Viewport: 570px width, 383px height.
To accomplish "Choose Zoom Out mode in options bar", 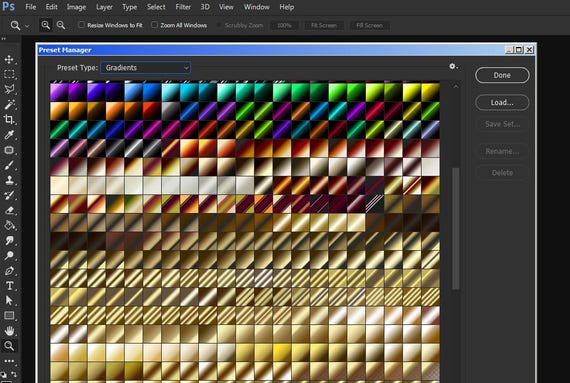I will [x=61, y=25].
